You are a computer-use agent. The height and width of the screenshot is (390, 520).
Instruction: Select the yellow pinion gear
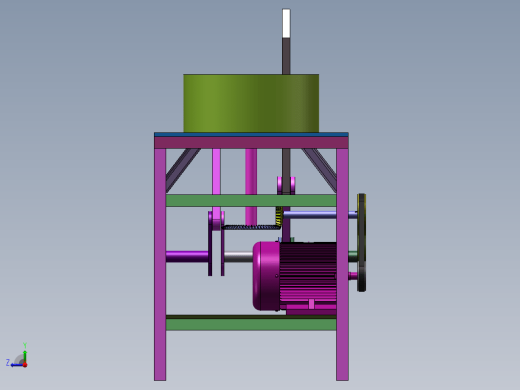point(279,216)
